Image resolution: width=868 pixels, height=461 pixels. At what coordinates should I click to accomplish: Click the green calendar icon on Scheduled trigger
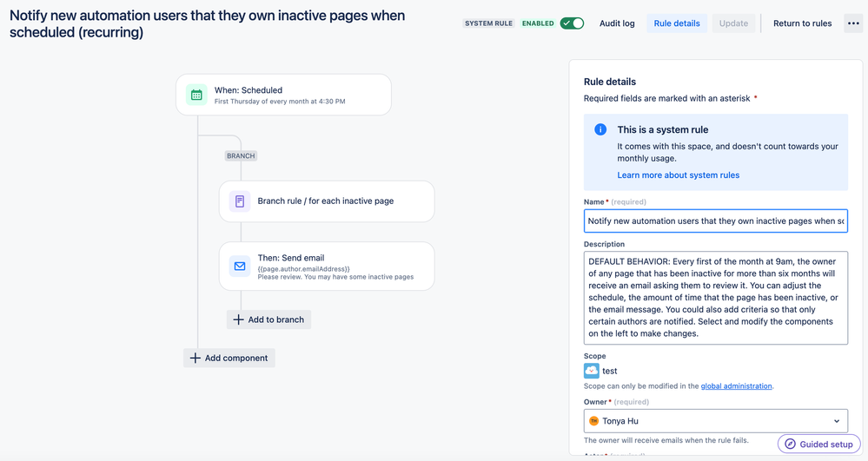(196, 95)
